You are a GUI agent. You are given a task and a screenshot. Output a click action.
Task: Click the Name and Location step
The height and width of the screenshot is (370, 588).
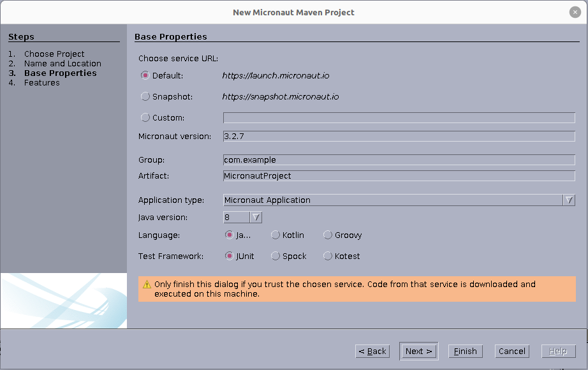point(62,63)
